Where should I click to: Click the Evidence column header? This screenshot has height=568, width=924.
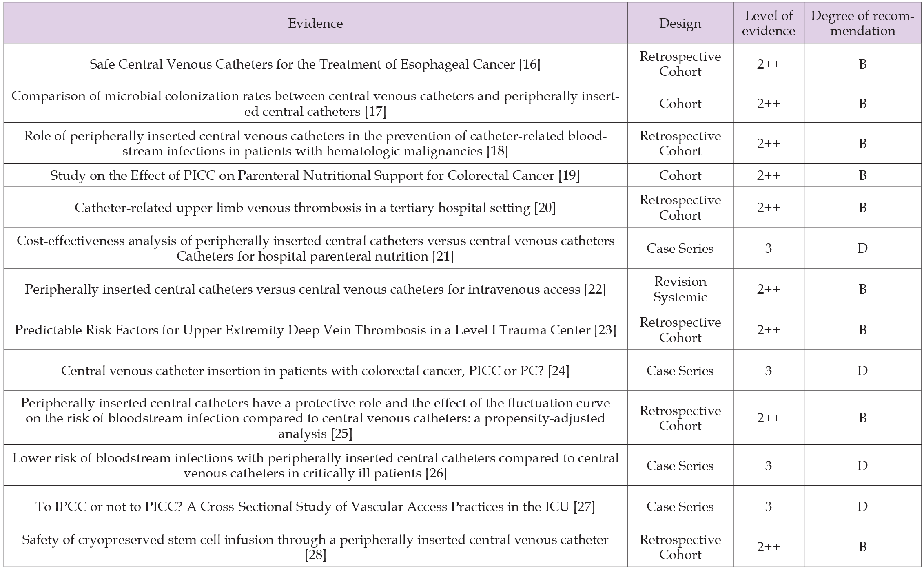point(315,23)
